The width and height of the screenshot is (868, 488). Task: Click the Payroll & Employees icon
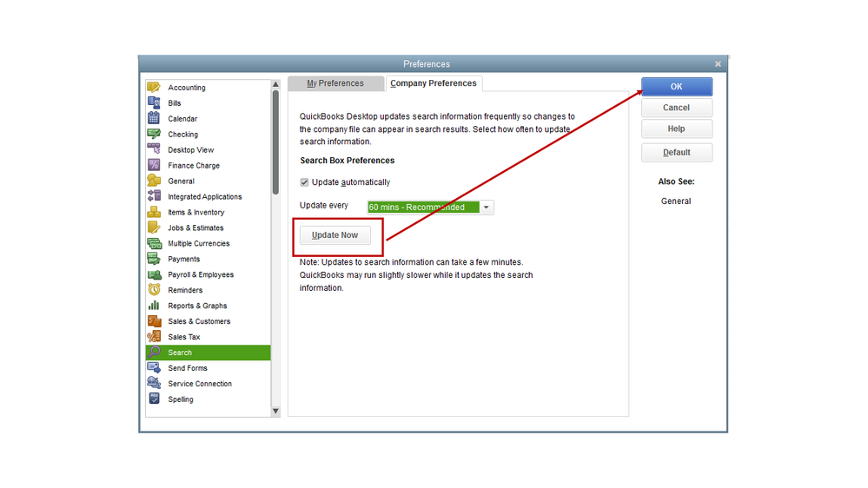[154, 274]
